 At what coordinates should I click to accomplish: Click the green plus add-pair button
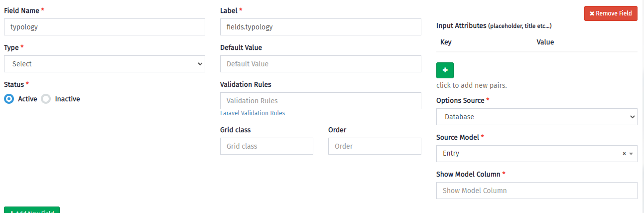[x=445, y=70]
